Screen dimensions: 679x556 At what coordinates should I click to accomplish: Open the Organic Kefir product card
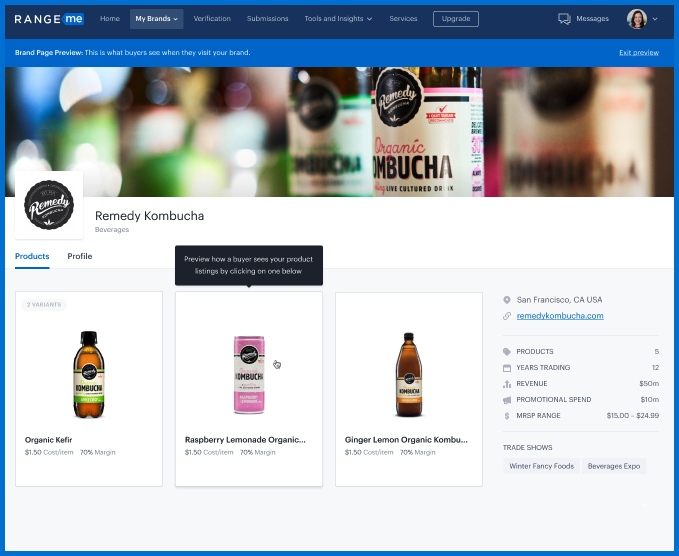(x=89, y=388)
